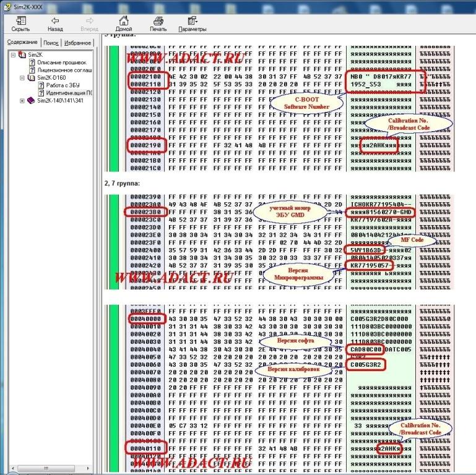This screenshot has height=475, width=476.
Task: Click the page icon of Лицензионное соглашение
Action: (32, 70)
